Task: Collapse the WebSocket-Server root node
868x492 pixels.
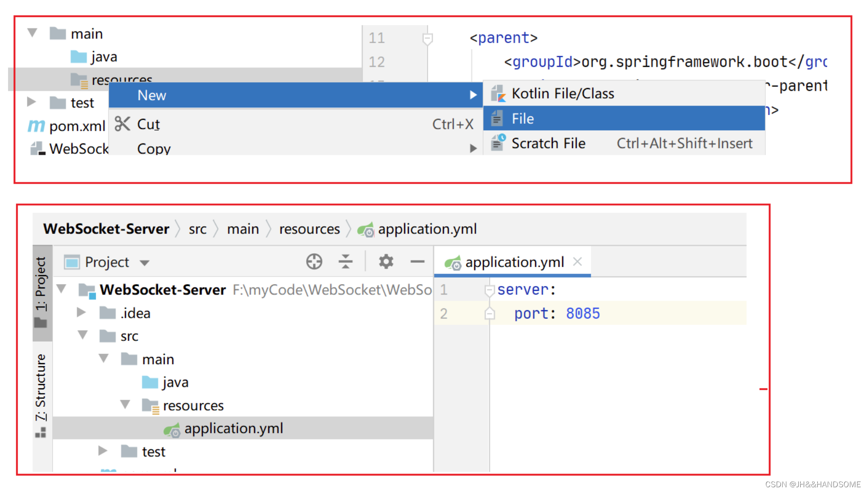Action: tap(62, 289)
